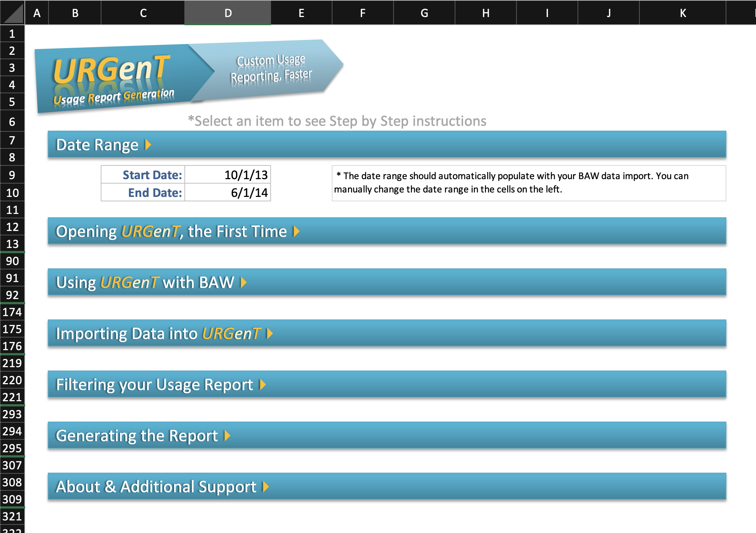Expand the Date Range section arrow

pyautogui.click(x=148, y=145)
